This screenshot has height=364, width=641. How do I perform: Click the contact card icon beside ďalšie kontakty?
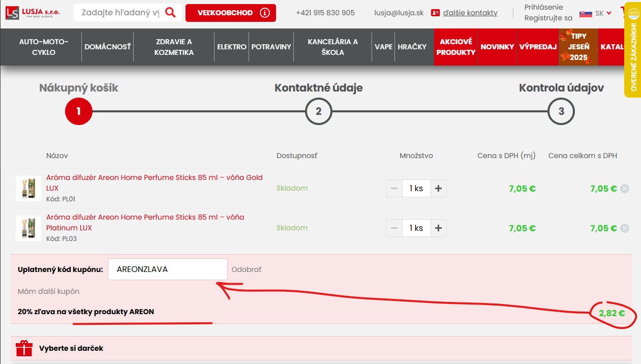(435, 13)
